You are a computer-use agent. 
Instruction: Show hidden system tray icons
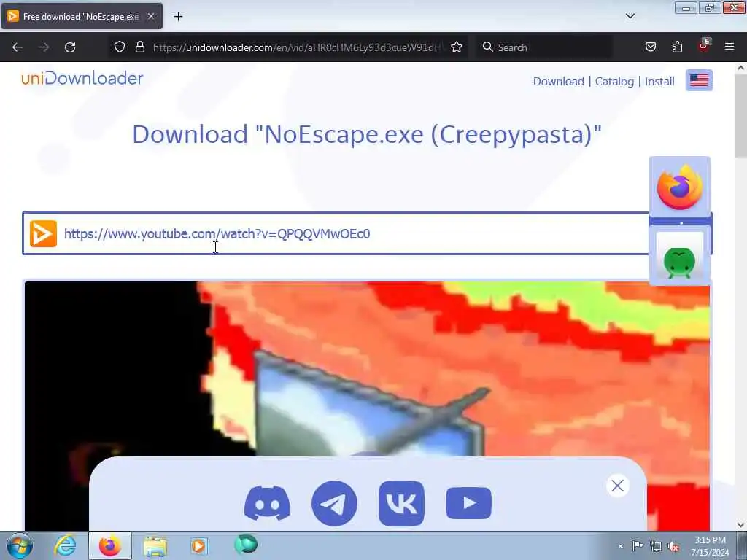tap(620, 546)
